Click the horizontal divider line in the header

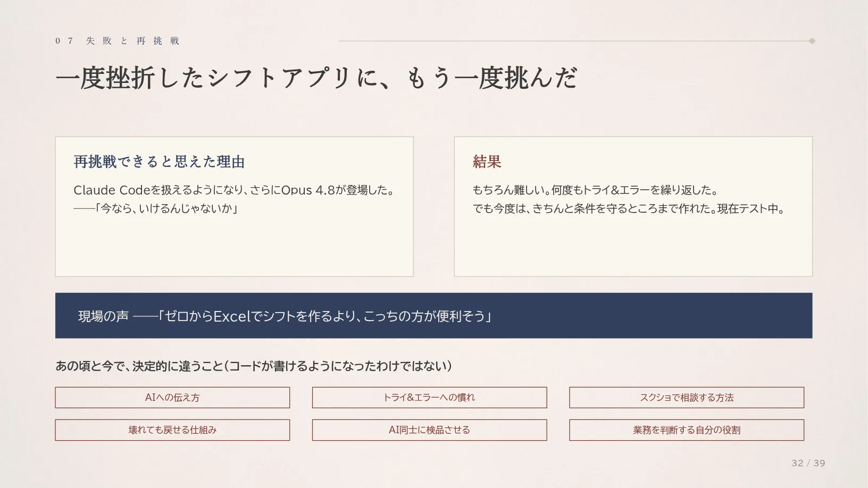pyautogui.click(x=573, y=41)
